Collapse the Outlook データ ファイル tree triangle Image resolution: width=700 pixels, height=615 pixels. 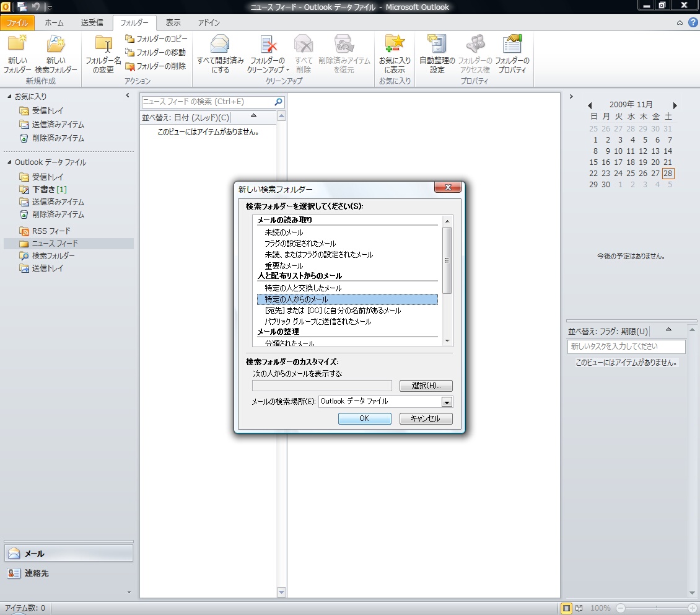9,162
